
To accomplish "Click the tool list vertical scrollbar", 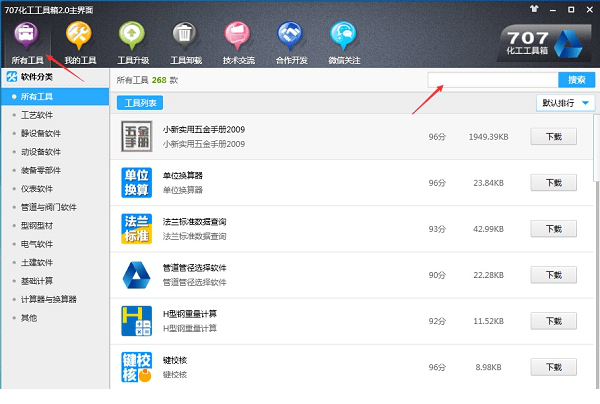I will (x=595, y=200).
